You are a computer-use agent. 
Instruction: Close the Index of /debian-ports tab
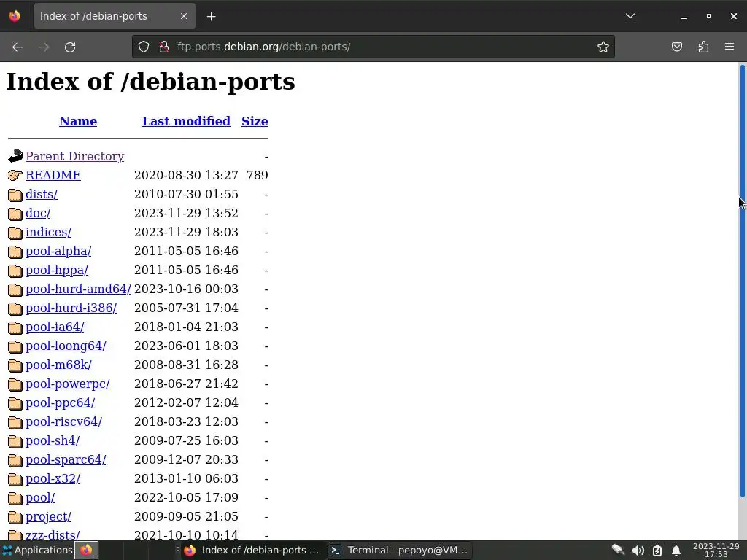[x=183, y=16]
